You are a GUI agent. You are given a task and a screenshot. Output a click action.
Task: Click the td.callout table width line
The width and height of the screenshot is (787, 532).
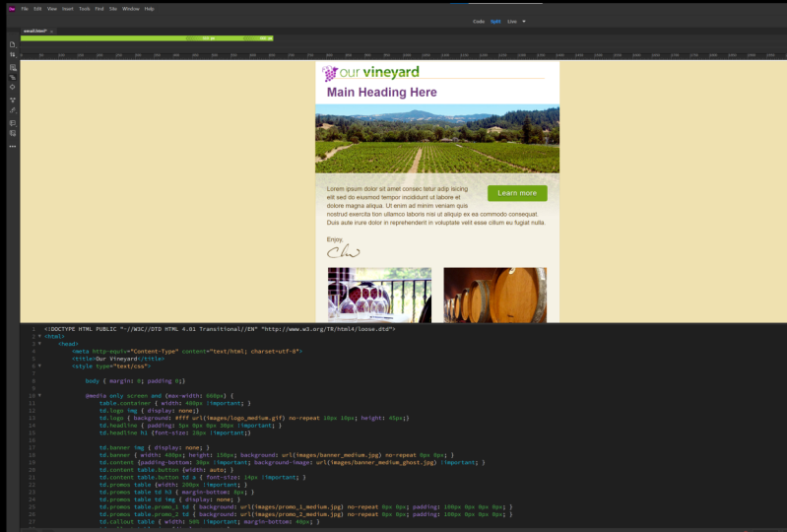tap(209, 521)
